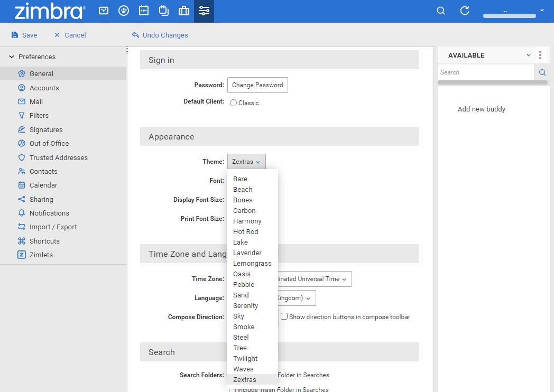Choose the Sand theme
This screenshot has height=392, width=554.
pos(252,295)
